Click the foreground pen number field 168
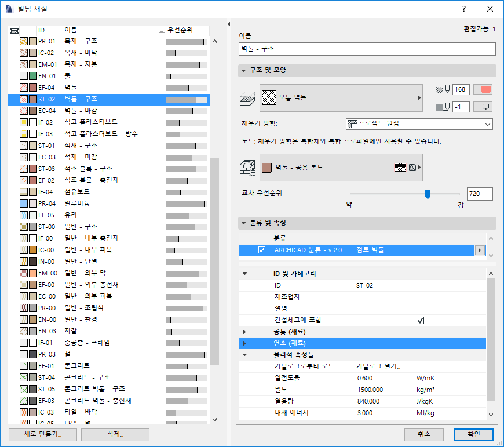The width and height of the screenshot is (504, 447). pos(461,89)
